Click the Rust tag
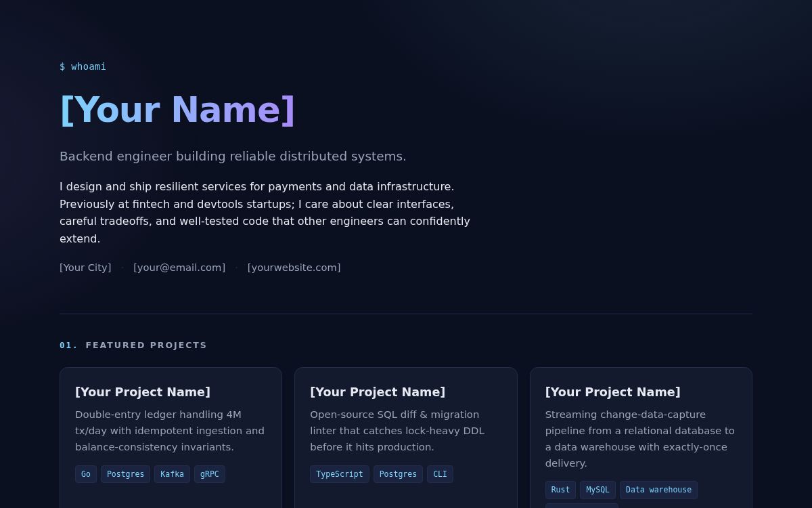Viewport: 812px width, 508px height. 560,490
